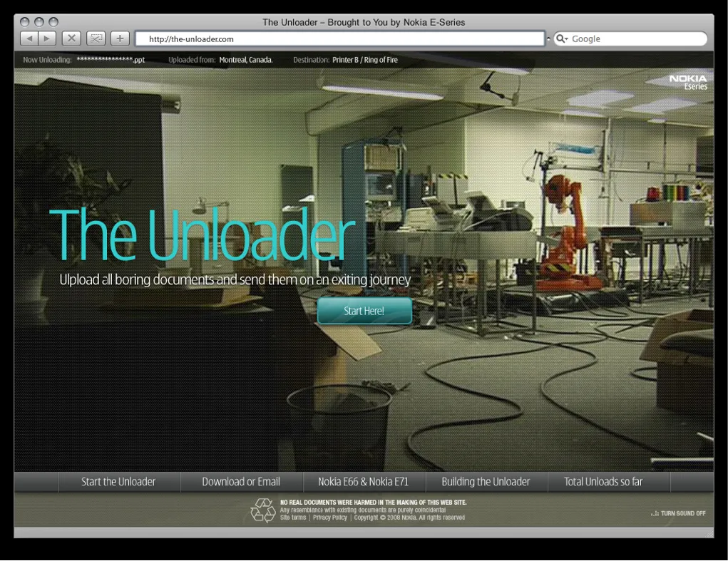The image size is (728, 561).
Task: Open the Download or Email tab
Action: 242,482
